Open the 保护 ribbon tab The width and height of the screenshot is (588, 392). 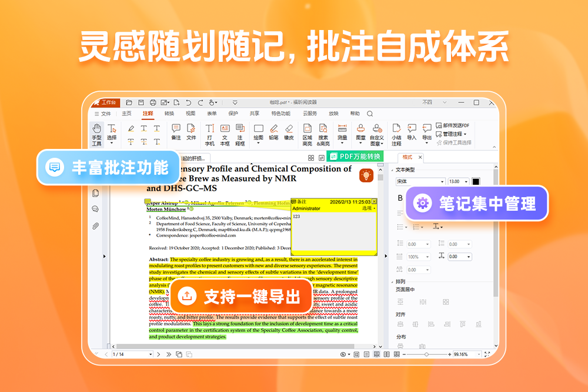pyautogui.click(x=233, y=114)
